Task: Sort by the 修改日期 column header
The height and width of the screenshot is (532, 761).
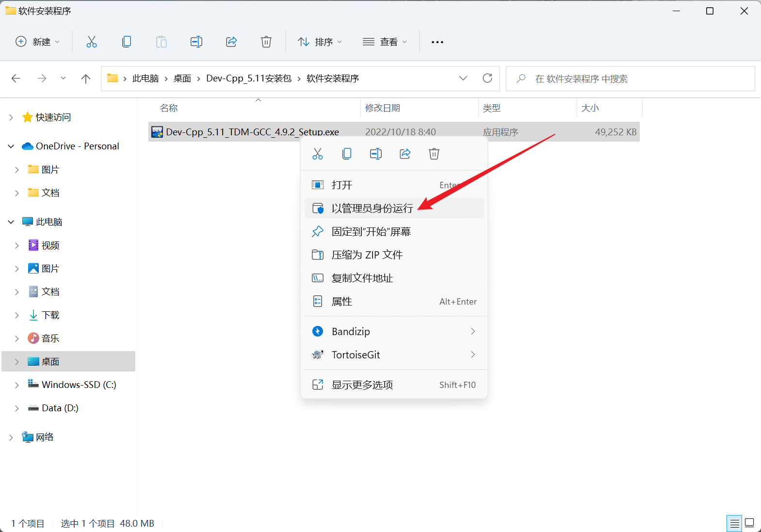Action: pyautogui.click(x=383, y=108)
